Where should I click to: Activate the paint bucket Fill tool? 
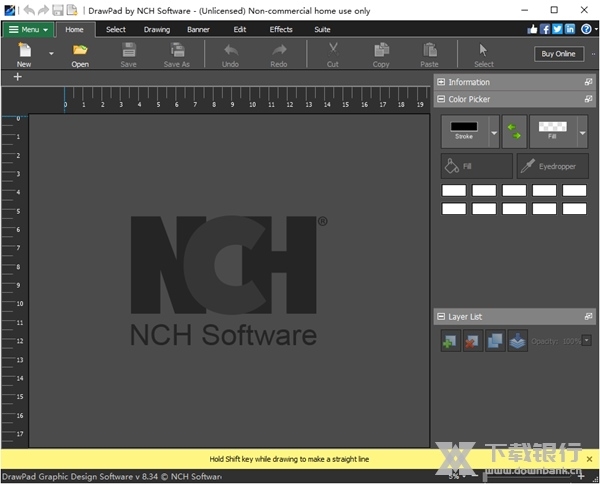[476, 166]
